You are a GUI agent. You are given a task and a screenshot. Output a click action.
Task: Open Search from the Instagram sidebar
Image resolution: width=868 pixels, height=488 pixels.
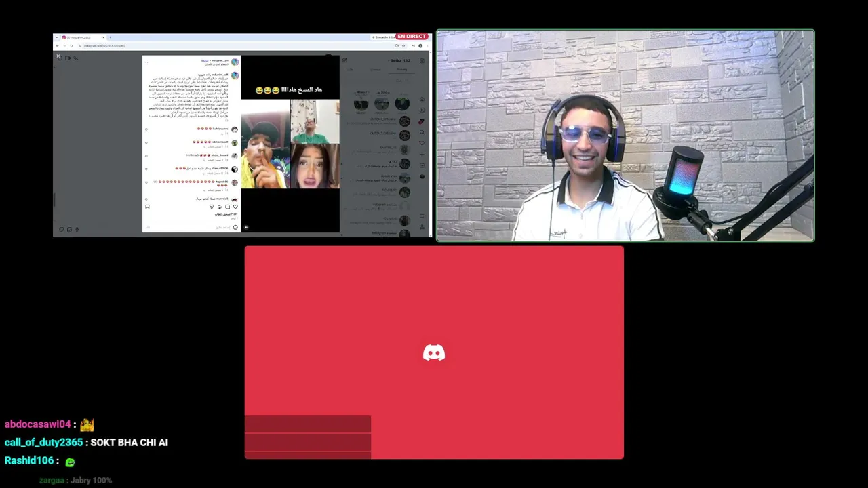(422, 132)
